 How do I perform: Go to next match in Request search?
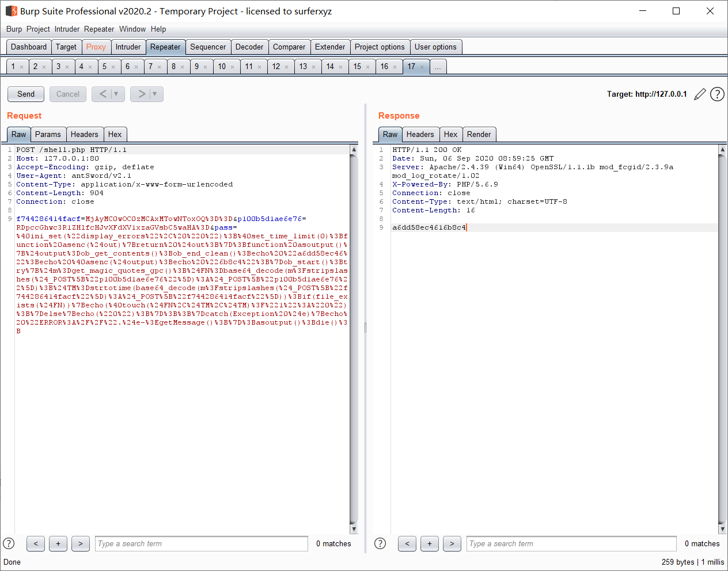81,543
